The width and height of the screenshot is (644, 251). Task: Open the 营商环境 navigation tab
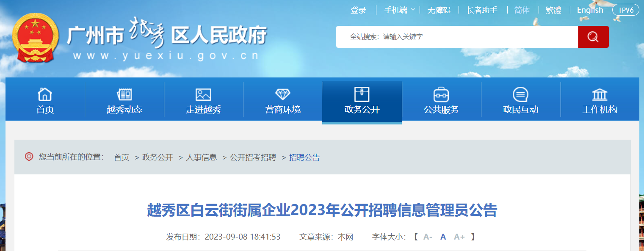click(x=283, y=99)
